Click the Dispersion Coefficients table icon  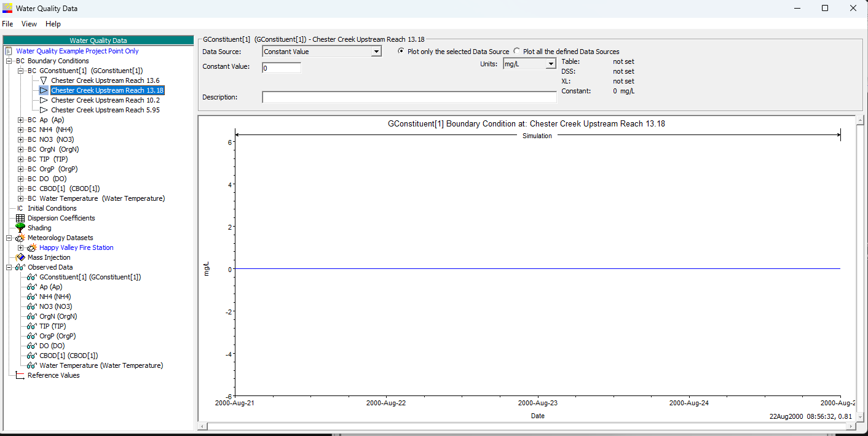click(x=20, y=218)
